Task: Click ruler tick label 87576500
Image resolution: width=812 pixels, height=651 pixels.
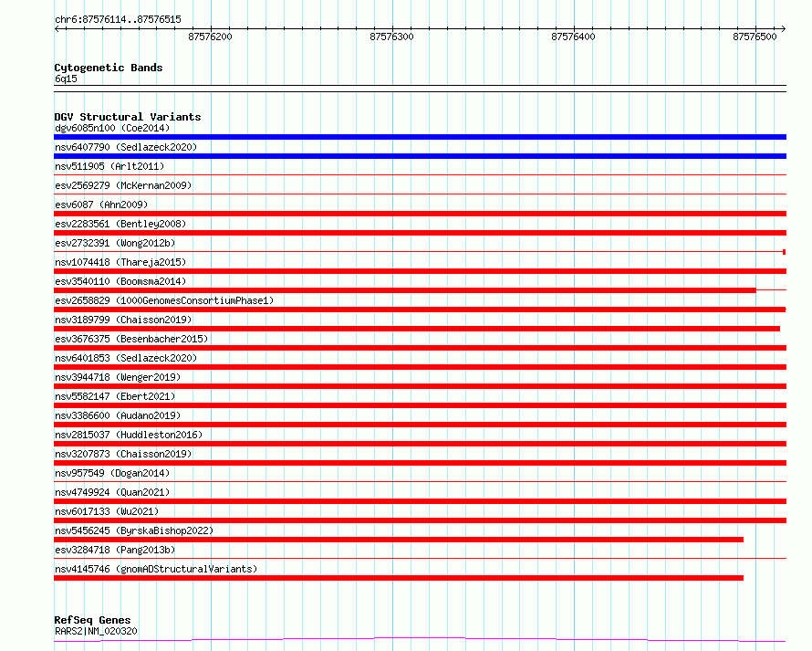Action: click(x=755, y=37)
